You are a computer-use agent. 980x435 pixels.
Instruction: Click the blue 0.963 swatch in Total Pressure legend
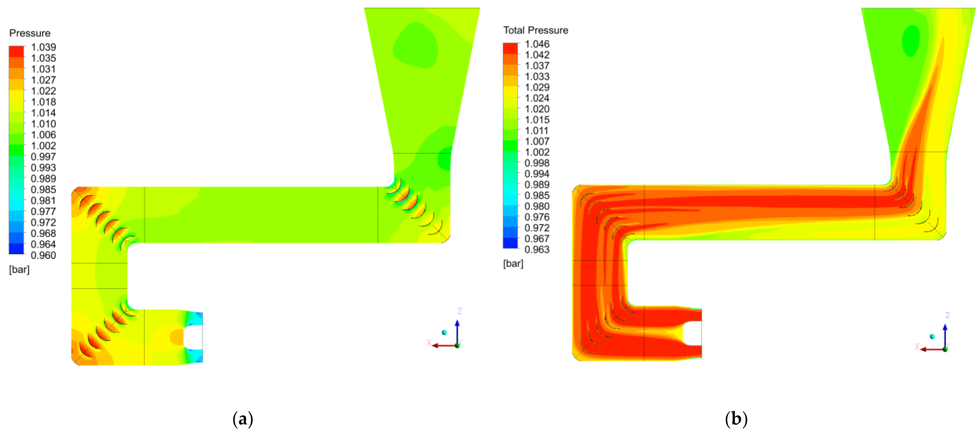[510, 243]
